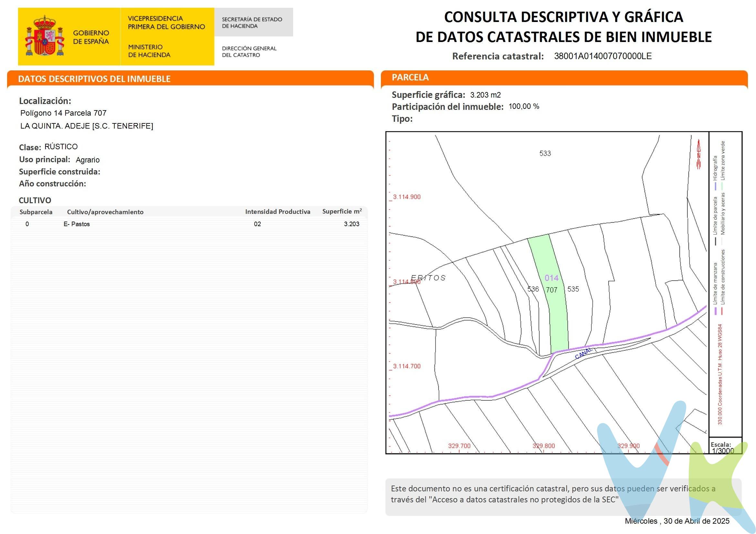
Task: Click the green zona verde legend line
Action: (722, 186)
